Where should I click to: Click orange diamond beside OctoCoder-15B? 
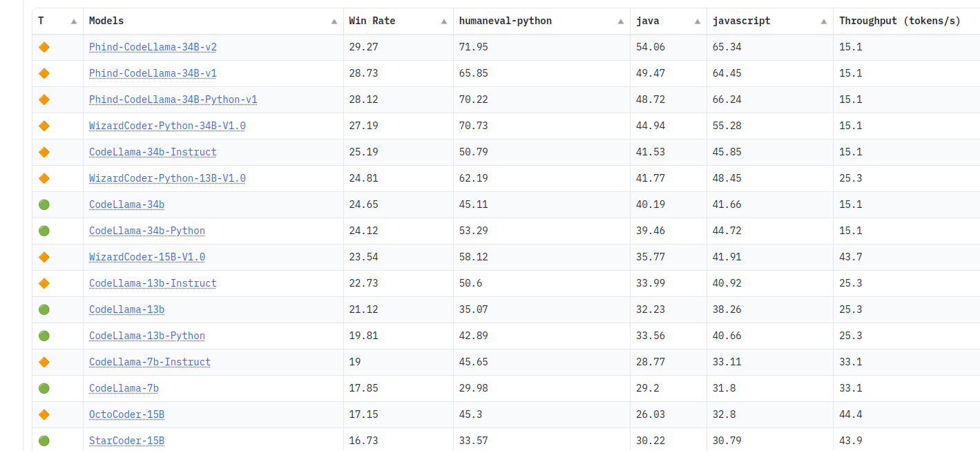[x=44, y=414]
